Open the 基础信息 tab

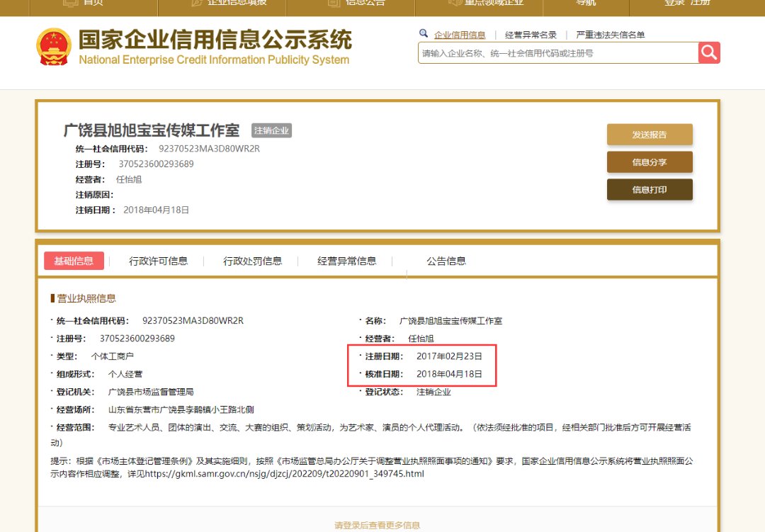(x=74, y=261)
